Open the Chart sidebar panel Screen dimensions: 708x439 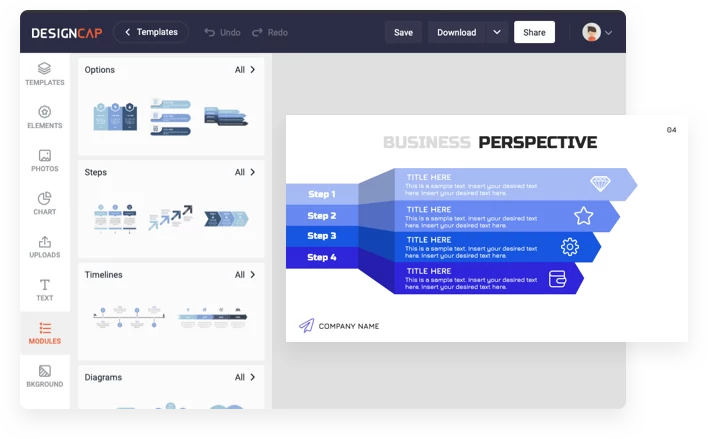pos(44,203)
